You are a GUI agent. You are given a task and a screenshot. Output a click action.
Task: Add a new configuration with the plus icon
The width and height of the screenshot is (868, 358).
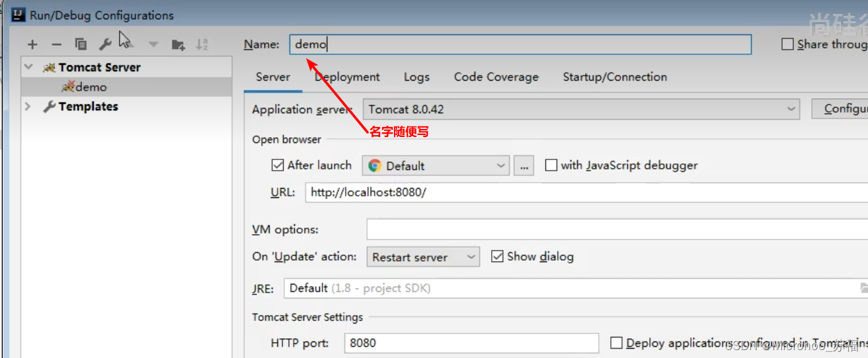click(32, 44)
